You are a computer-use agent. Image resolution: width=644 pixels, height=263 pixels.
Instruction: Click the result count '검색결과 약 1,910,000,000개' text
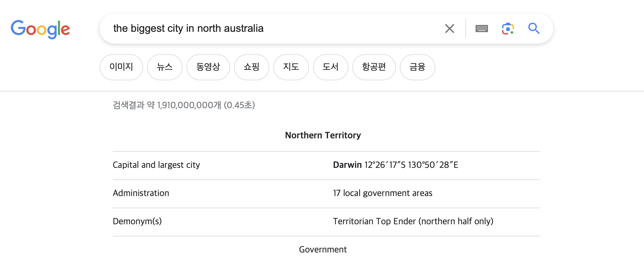point(167,105)
